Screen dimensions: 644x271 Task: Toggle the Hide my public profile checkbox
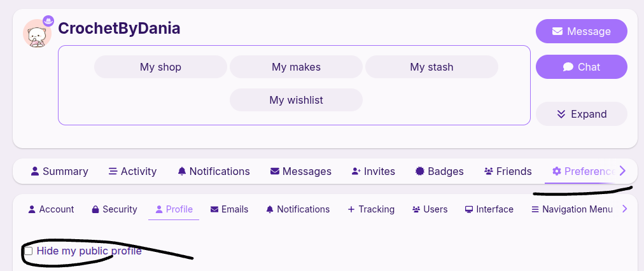click(x=29, y=251)
